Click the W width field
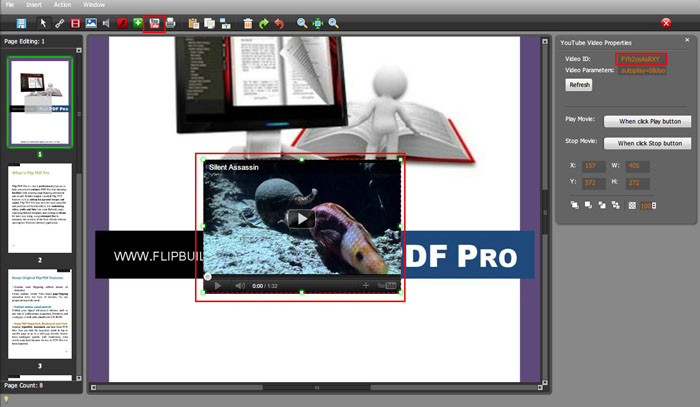 (637, 166)
